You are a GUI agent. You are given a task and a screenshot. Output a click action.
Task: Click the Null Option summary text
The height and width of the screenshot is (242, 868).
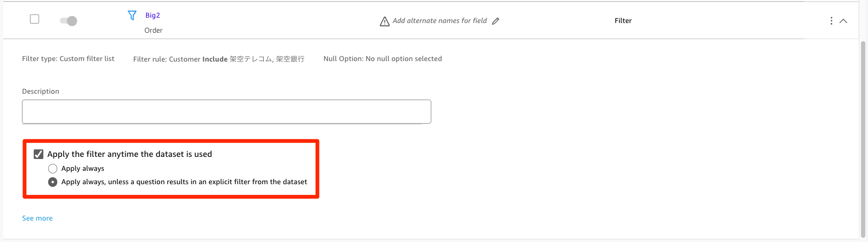[383, 59]
